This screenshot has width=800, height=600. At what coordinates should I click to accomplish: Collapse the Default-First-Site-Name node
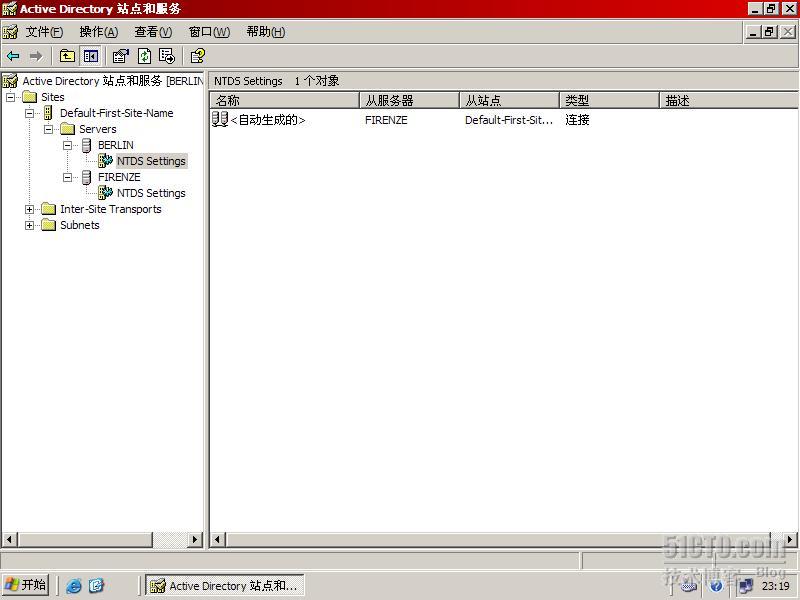[x=30, y=113]
